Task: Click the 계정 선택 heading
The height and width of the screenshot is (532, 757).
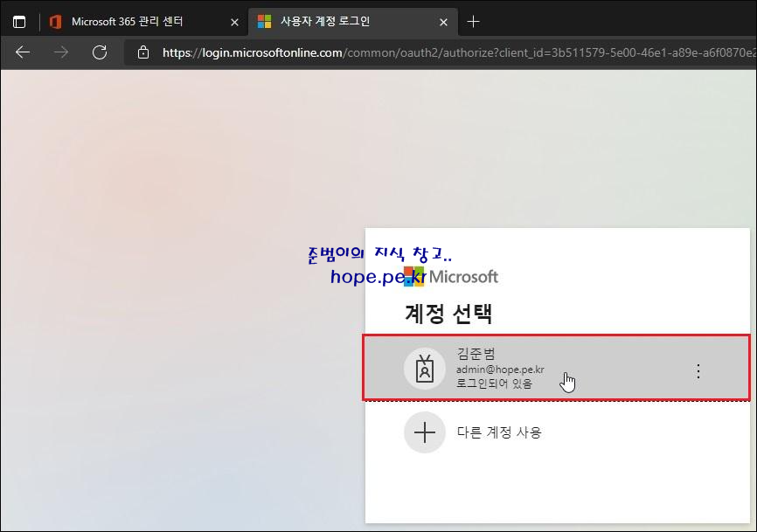Action: click(x=448, y=314)
